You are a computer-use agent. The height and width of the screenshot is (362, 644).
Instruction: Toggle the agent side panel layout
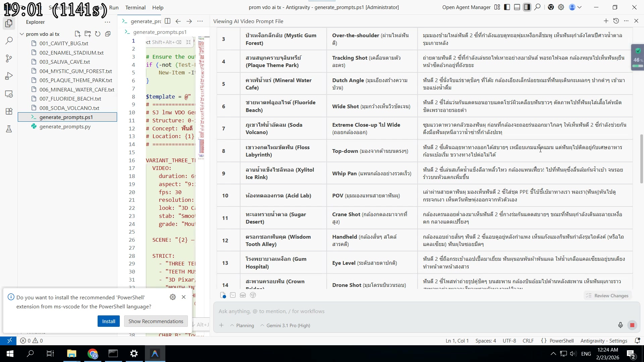point(527,7)
